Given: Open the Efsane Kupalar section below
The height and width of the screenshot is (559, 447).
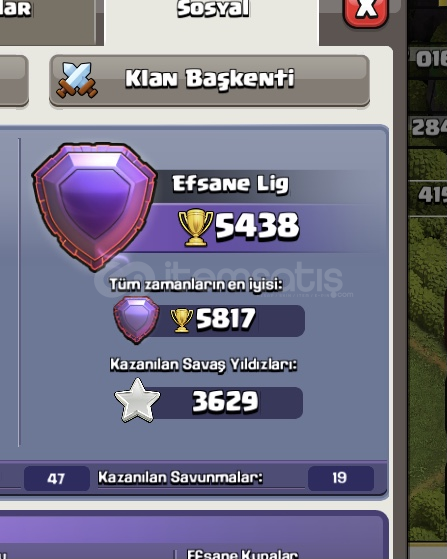Looking at the screenshot, I should point(242,554).
